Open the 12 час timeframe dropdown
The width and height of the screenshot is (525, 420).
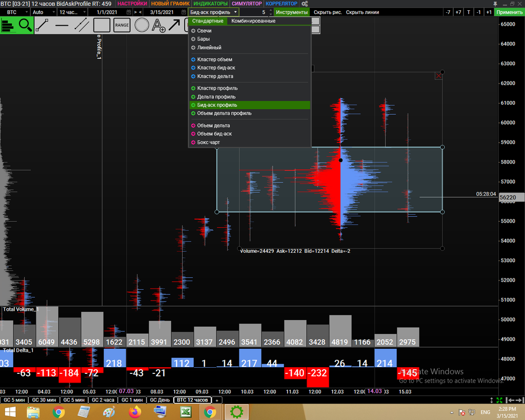click(x=72, y=12)
